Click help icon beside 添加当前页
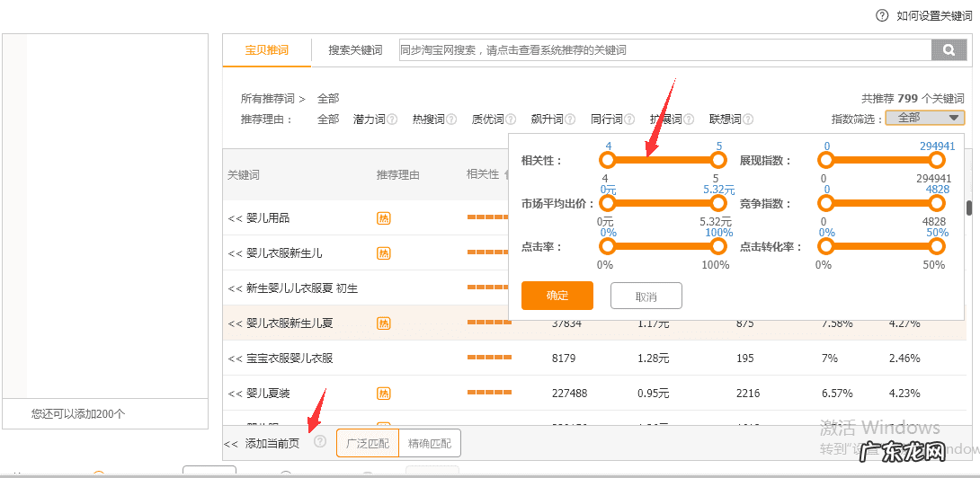980x478 pixels. pyautogui.click(x=319, y=442)
